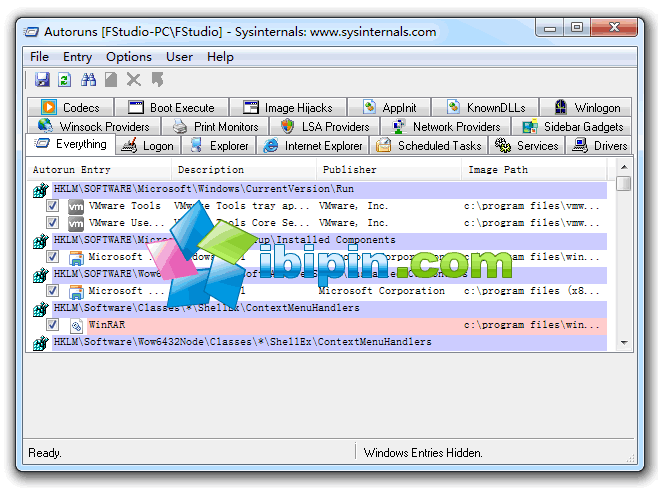Open the Codecs tab
This screenshot has width=658, height=492.
70,107
